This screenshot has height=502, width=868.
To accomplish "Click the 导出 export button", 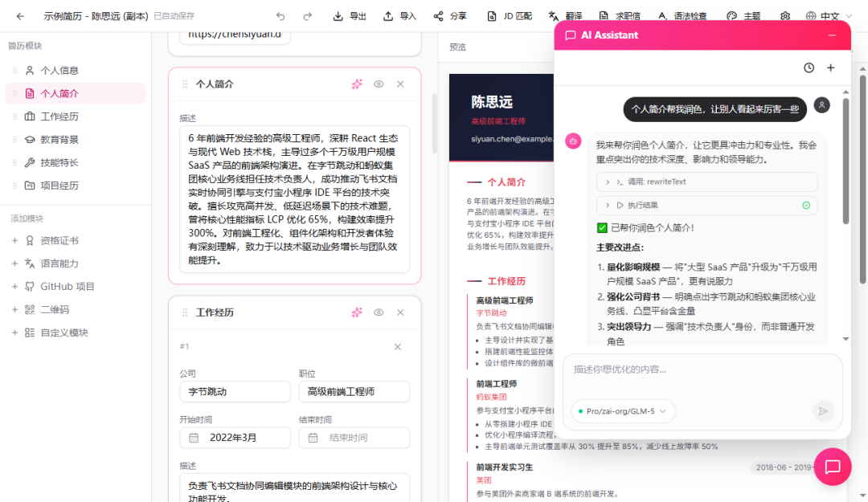I will (350, 16).
